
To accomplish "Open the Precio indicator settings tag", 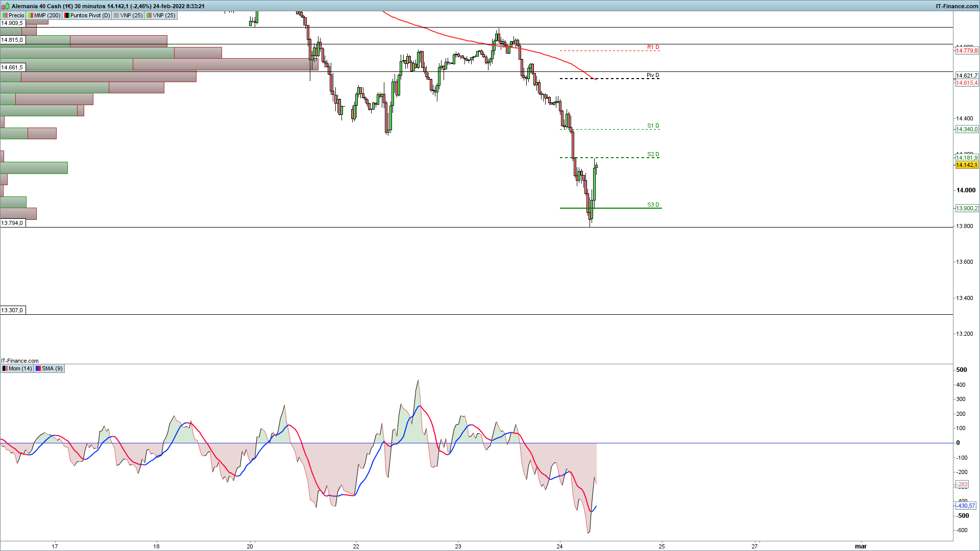I will pos(13,15).
